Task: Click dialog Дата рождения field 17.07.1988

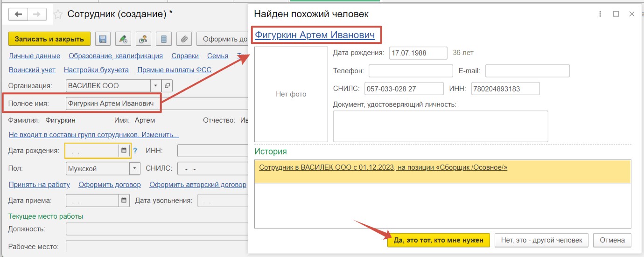Action: [418, 53]
